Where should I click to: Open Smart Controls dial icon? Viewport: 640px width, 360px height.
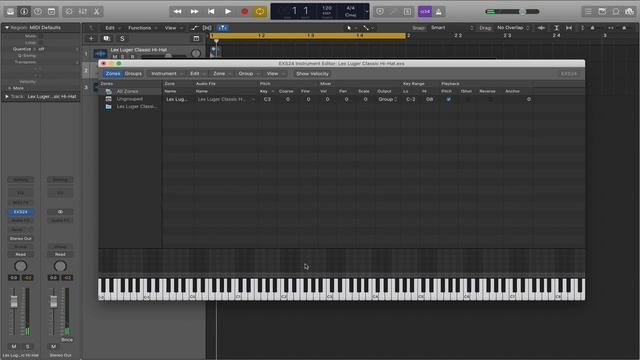69,11
